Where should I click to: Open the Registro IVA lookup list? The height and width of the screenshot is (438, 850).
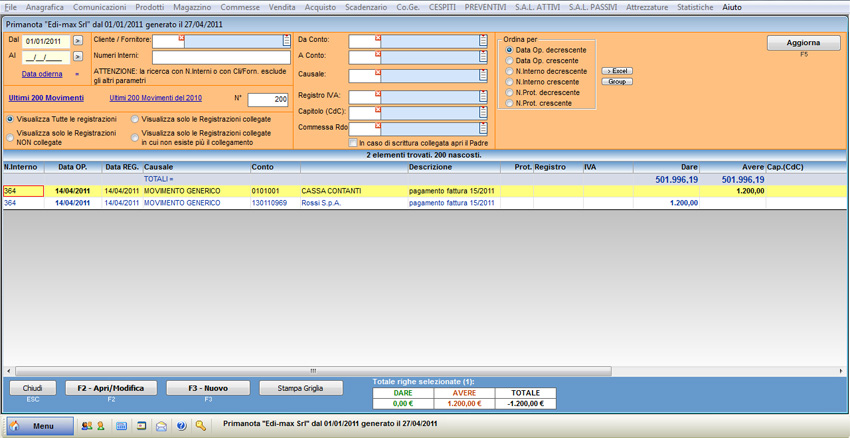pyautogui.click(x=483, y=97)
